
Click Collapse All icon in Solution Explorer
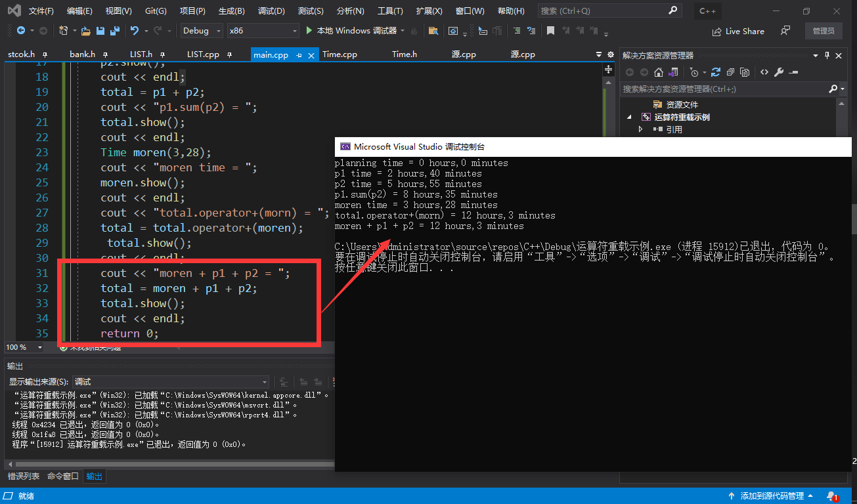pos(730,72)
